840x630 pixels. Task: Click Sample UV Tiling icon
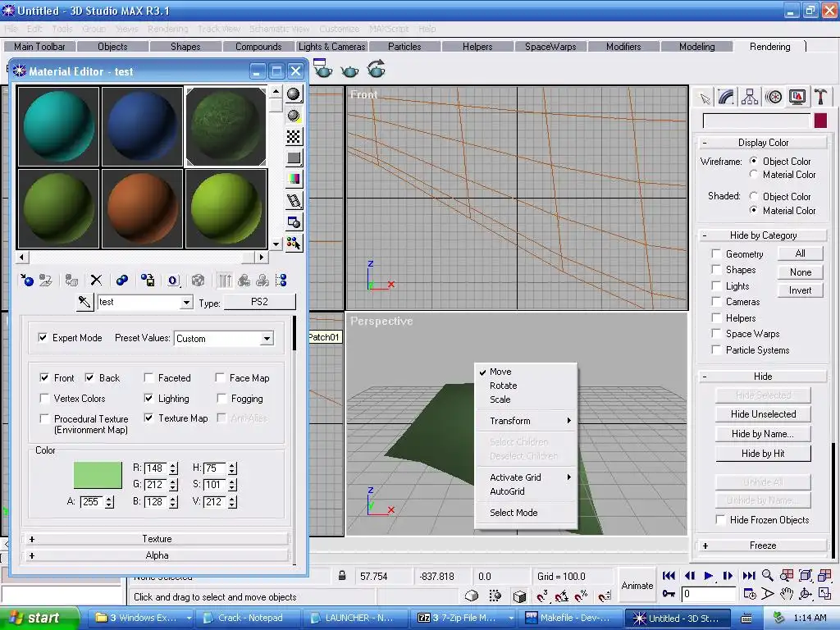(x=294, y=158)
